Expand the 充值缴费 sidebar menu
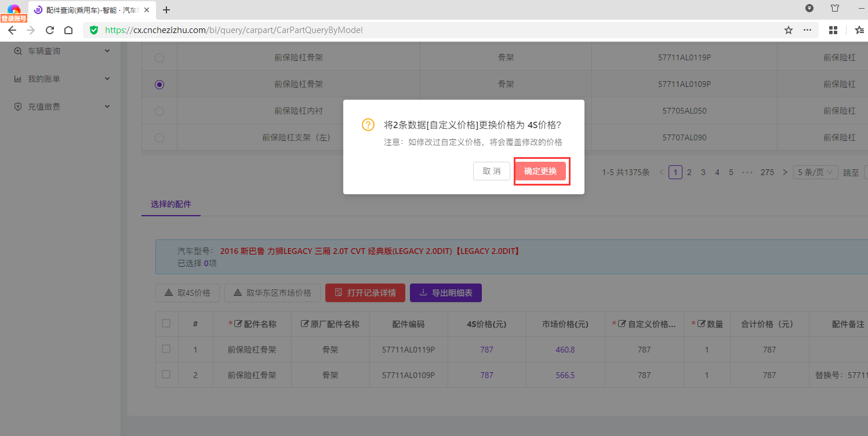This screenshot has height=436, width=868. click(107, 107)
